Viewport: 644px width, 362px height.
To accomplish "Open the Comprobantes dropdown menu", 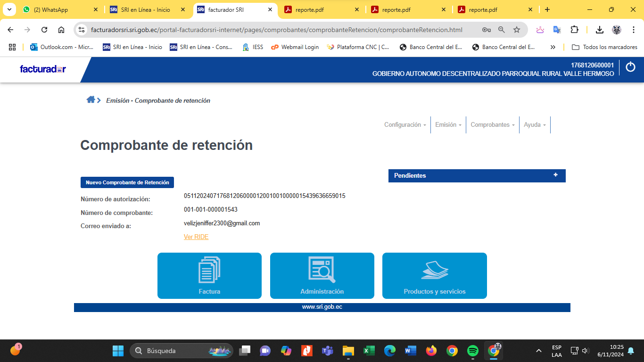I will point(492,125).
